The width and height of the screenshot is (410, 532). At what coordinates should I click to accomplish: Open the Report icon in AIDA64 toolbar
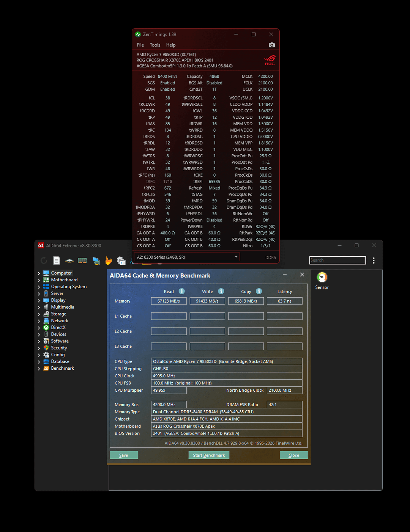[x=57, y=260]
